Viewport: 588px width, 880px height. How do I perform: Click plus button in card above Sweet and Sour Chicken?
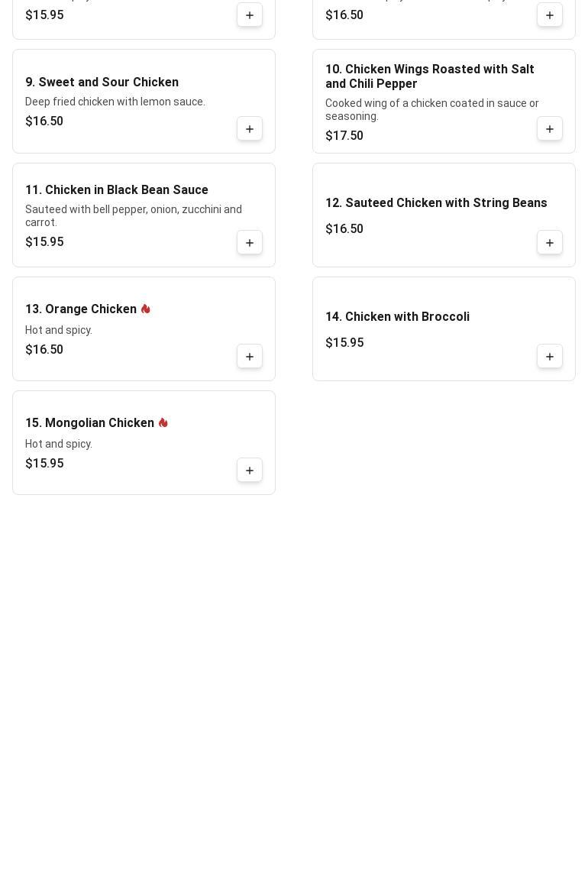coord(250,15)
